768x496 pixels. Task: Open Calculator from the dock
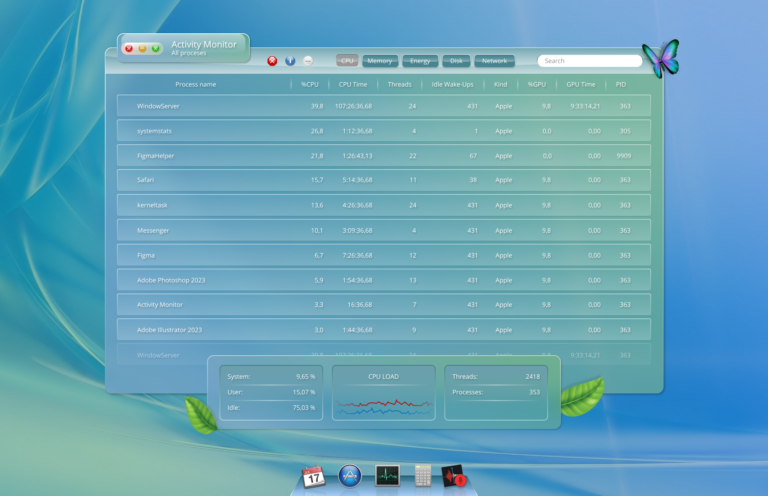(422, 476)
